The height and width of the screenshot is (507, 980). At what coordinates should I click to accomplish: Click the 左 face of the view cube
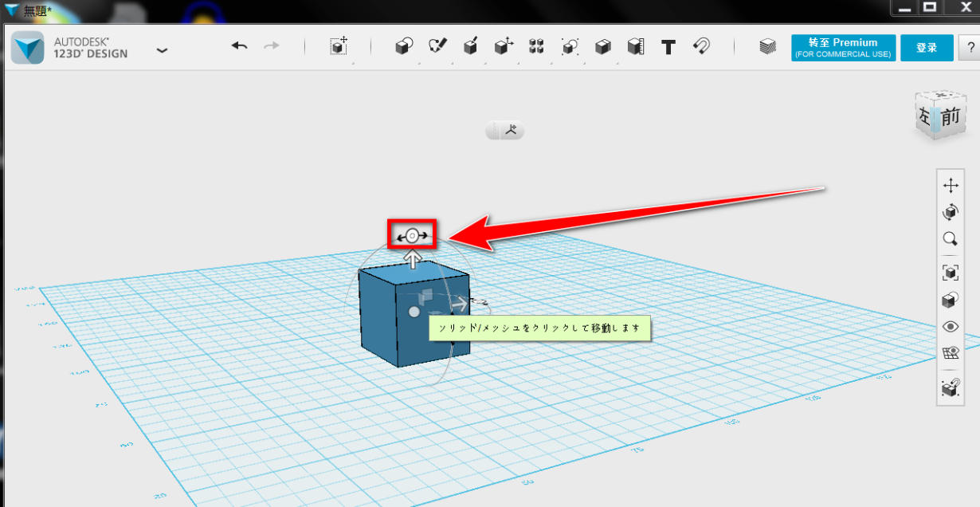click(925, 116)
